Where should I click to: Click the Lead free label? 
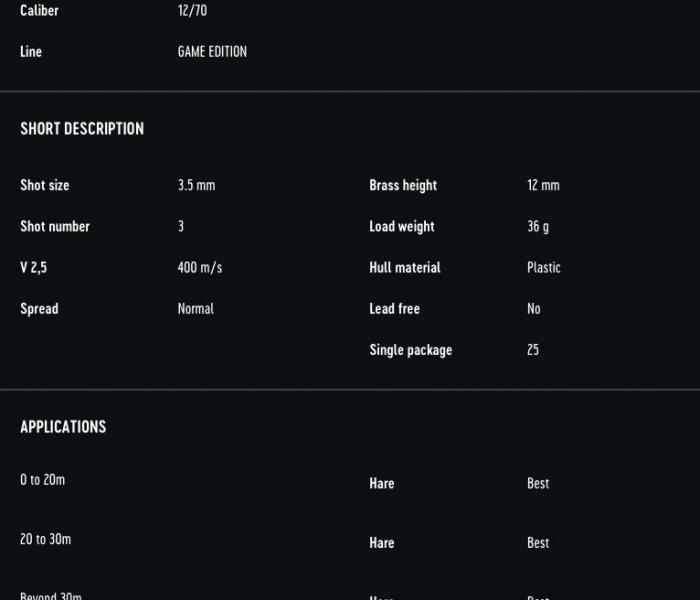pos(395,308)
